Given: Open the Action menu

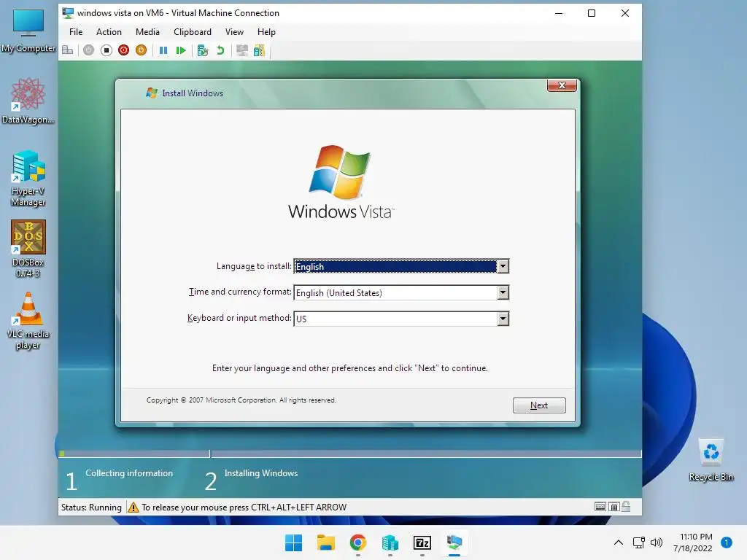Looking at the screenshot, I should (109, 32).
